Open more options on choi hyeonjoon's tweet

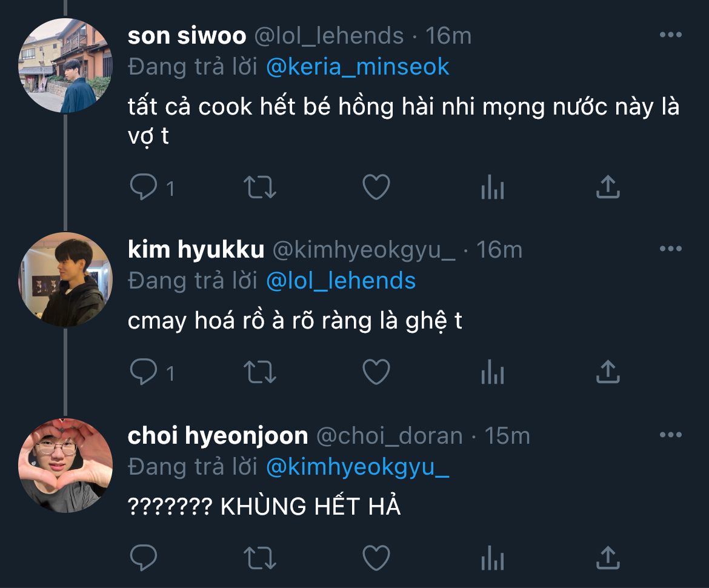(x=670, y=435)
